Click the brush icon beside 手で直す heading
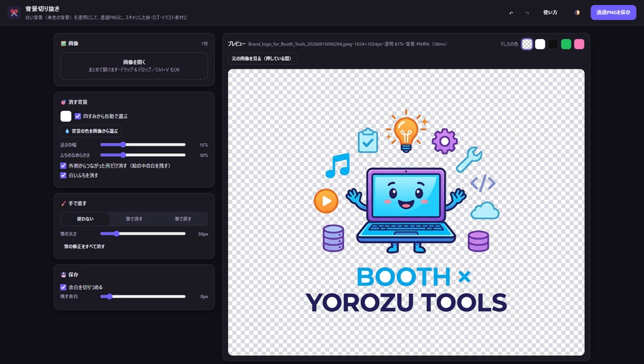The image size is (644, 364). click(64, 203)
